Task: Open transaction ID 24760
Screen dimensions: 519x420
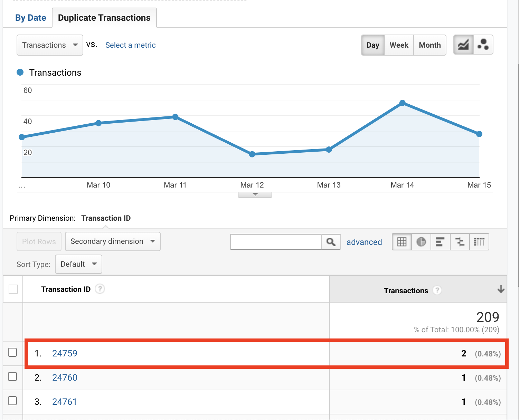Action: pos(65,378)
